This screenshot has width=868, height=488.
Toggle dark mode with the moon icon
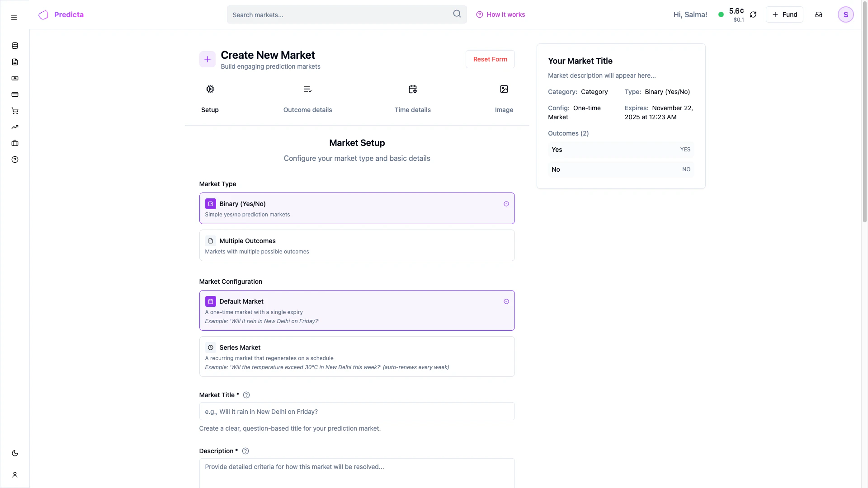coord(15,453)
